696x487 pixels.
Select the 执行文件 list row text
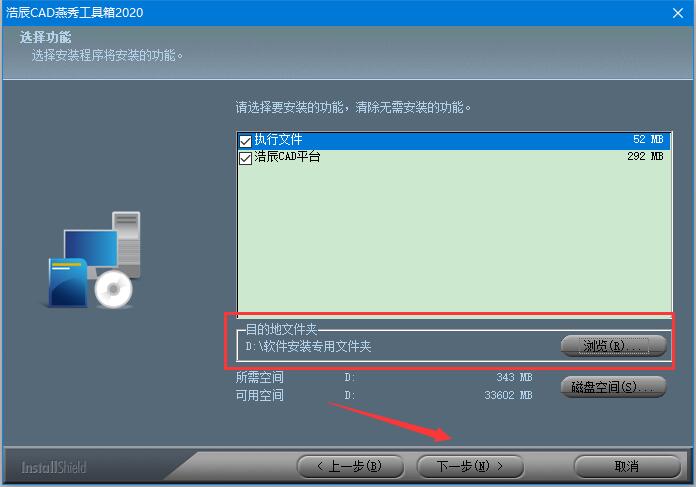278,140
